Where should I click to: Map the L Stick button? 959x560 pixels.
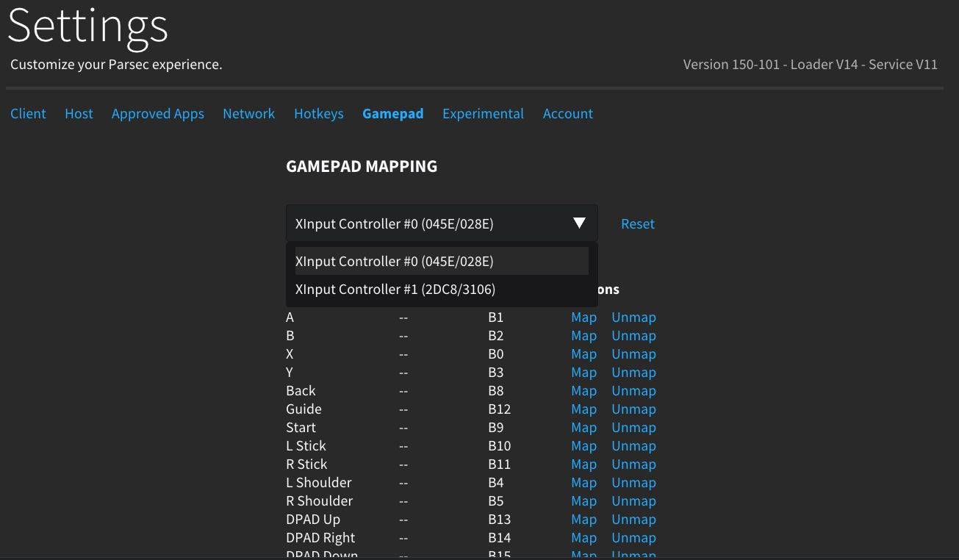point(583,446)
